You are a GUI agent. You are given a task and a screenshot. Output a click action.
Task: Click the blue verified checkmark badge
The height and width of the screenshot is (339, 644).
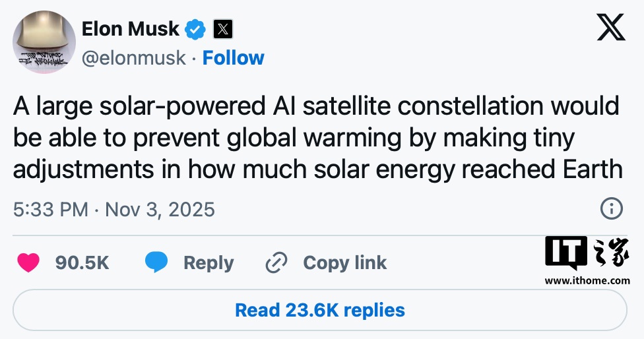(x=195, y=30)
